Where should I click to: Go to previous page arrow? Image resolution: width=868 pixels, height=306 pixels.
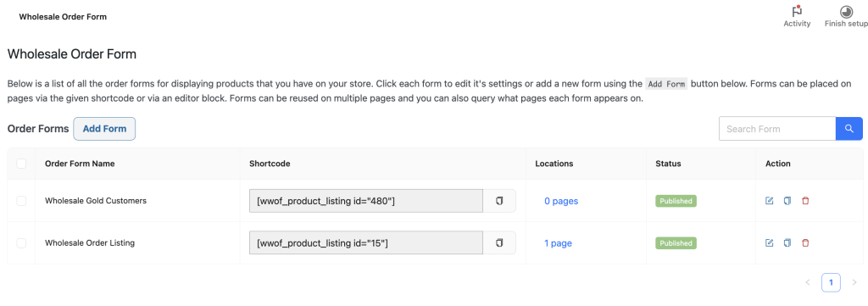[x=808, y=282]
